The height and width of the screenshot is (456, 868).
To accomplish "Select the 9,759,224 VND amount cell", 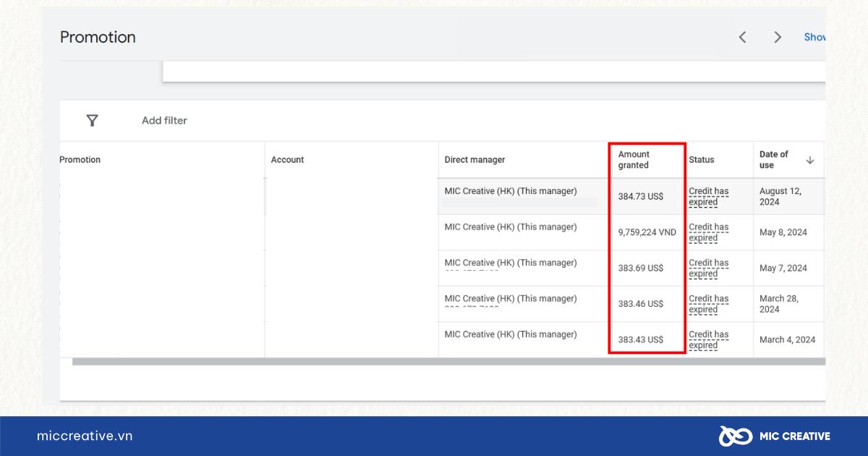I will [647, 232].
